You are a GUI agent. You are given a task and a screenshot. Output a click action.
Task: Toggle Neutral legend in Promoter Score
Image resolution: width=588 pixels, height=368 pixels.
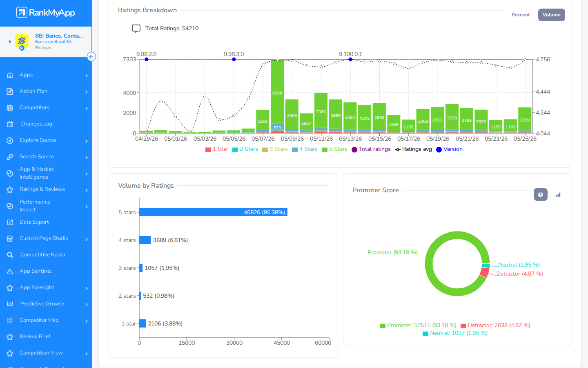click(x=455, y=333)
